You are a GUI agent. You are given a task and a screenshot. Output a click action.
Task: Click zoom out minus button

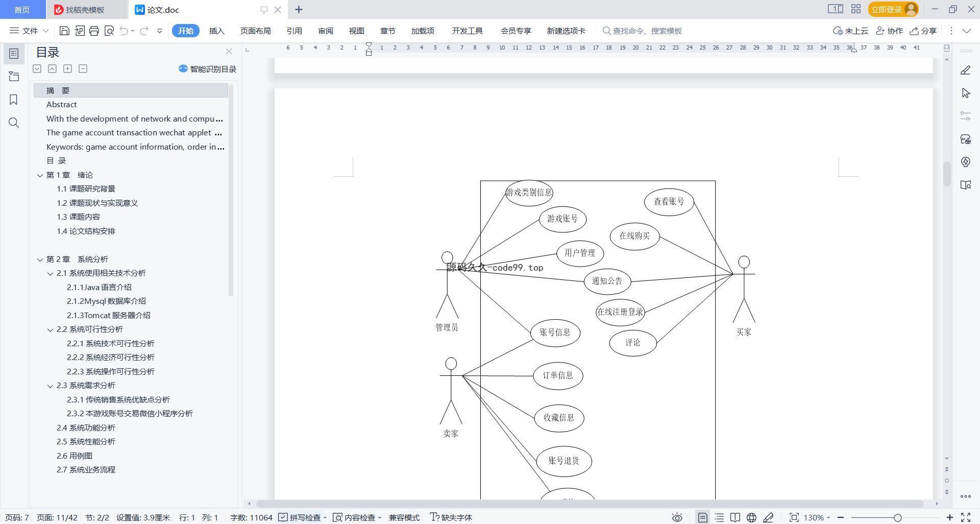click(x=841, y=517)
